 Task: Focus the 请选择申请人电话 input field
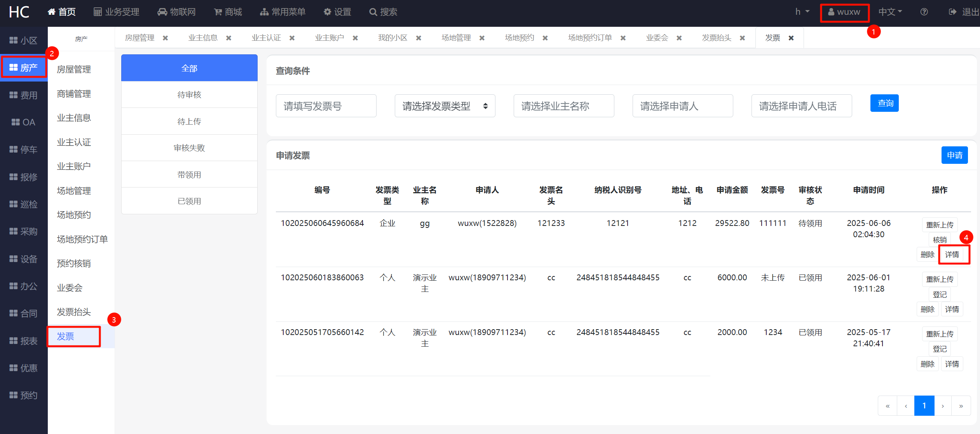(802, 106)
